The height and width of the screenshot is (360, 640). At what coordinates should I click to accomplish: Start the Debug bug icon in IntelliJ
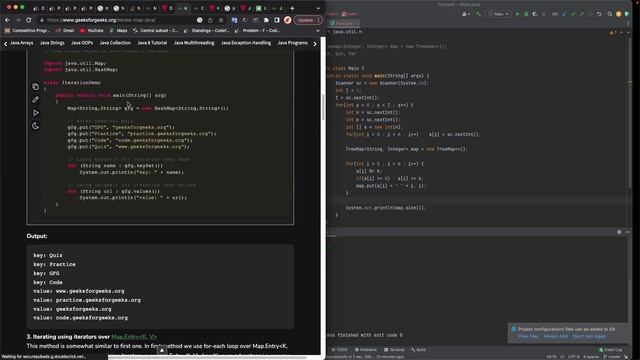(x=526, y=14)
